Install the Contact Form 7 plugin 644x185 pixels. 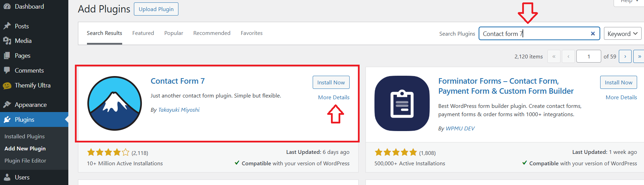pos(331,82)
